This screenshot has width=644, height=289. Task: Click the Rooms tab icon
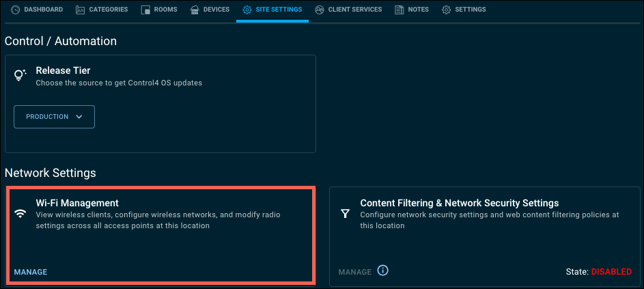(145, 10)
